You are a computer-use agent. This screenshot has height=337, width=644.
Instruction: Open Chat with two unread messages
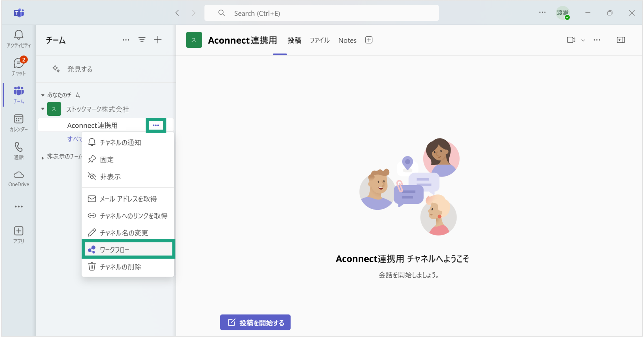point(19,66)
